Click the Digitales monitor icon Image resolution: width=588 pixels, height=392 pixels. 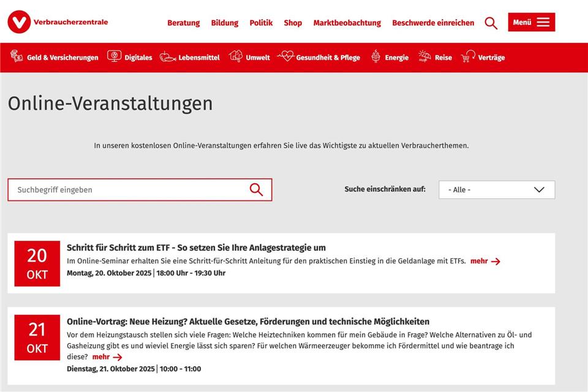coord(114,56)
